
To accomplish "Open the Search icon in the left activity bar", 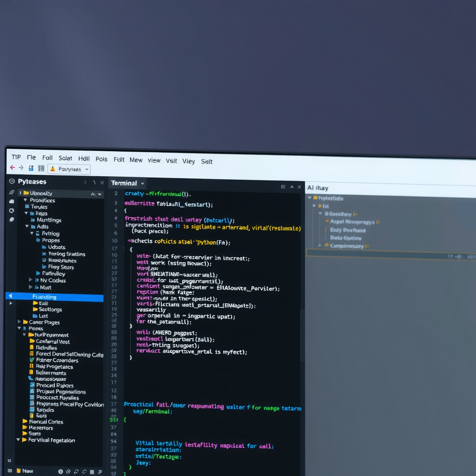I will click(12, 192).
